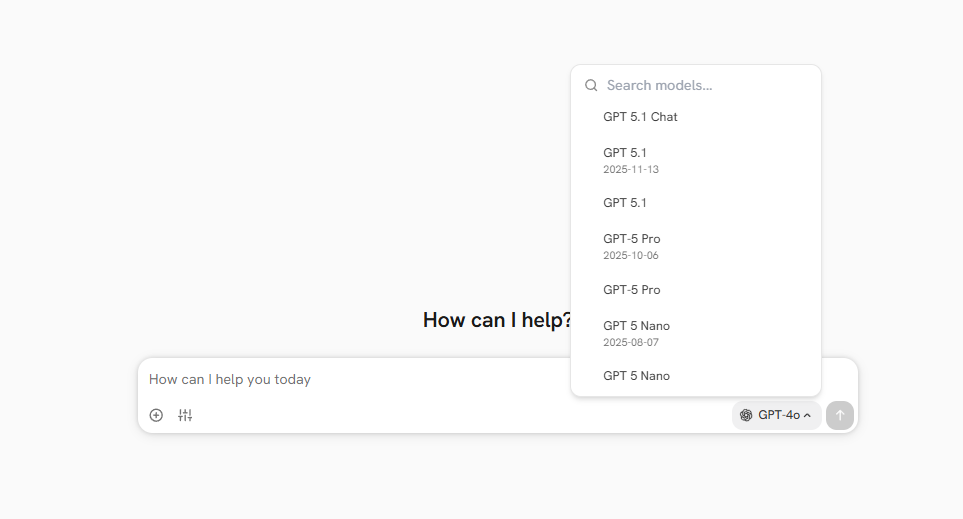Click the 2025-11-13 date text

(631, 170)
